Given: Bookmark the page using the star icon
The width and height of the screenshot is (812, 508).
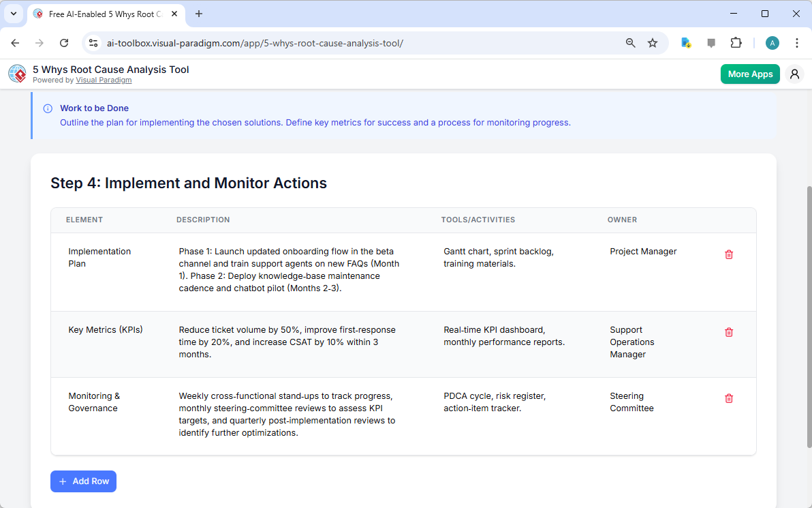Looking at the screenshot, I should (652, 42).
